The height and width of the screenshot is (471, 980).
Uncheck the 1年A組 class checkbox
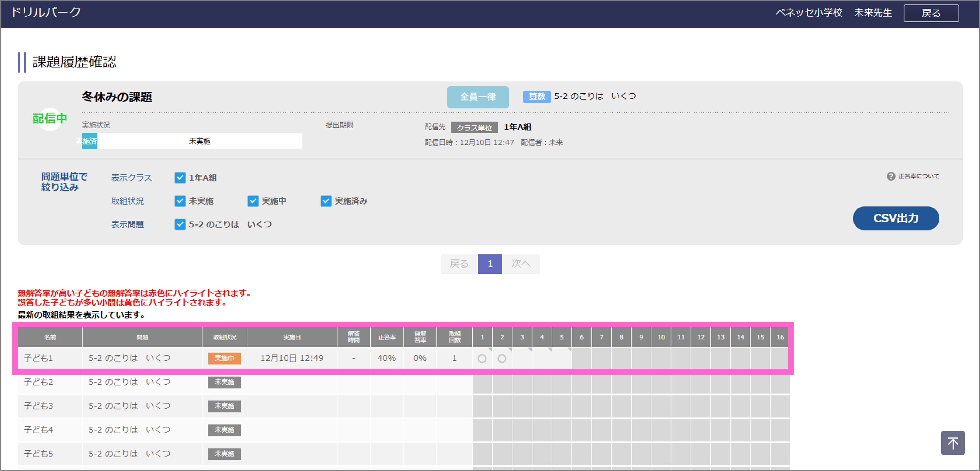coord(180,177)
